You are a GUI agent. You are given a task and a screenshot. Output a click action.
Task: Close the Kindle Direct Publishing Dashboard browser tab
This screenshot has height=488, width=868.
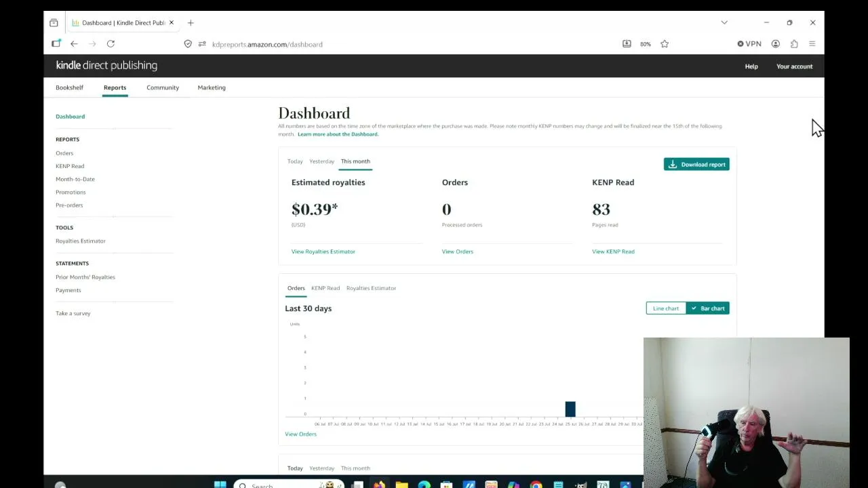click(x=172, y=23)
